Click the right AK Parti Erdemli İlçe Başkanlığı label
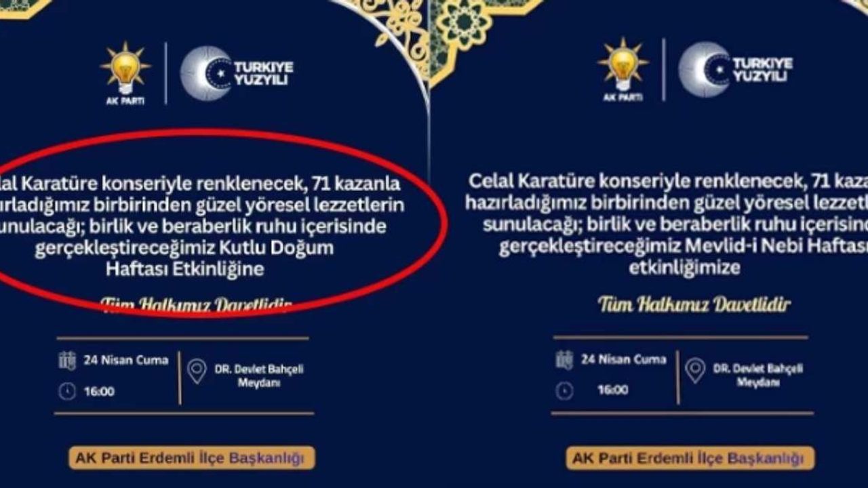The image size is (868, 488). click(690, 458)
